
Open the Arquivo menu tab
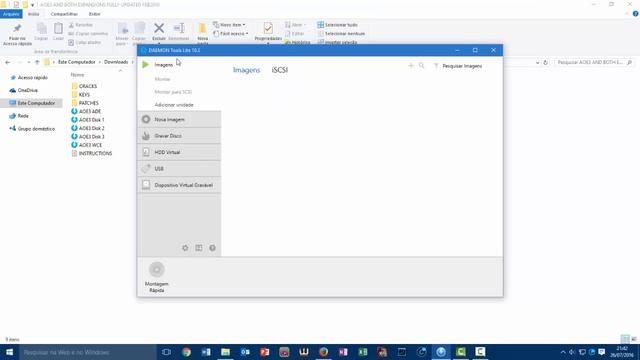pos(11,14)
